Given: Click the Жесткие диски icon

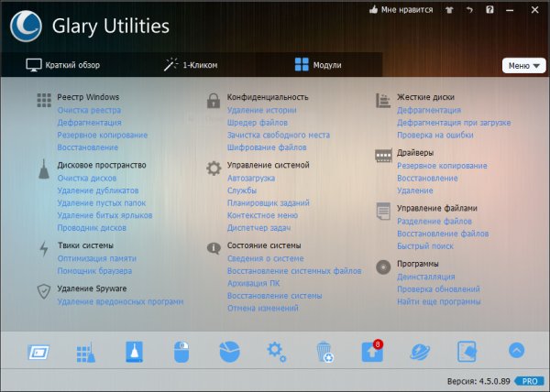Looking at the screenshot, I should 383,101.
